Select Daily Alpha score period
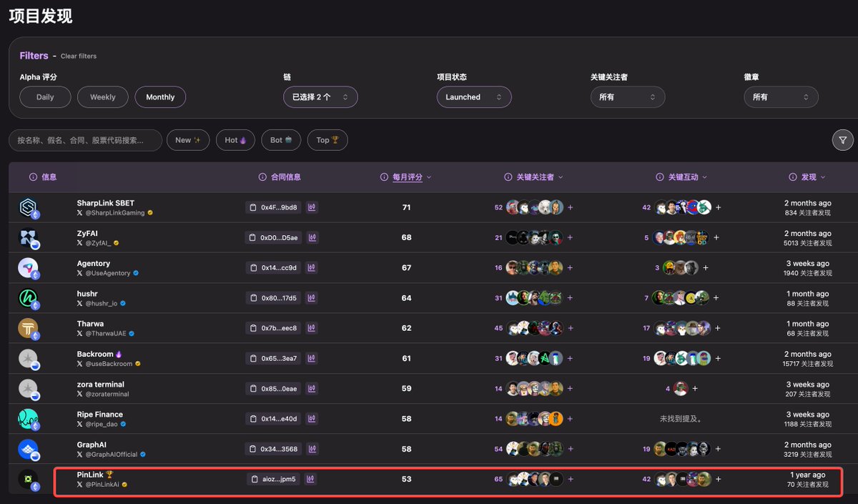The height and width of the screenshot is (504, 858). click(x=45, y=97)
